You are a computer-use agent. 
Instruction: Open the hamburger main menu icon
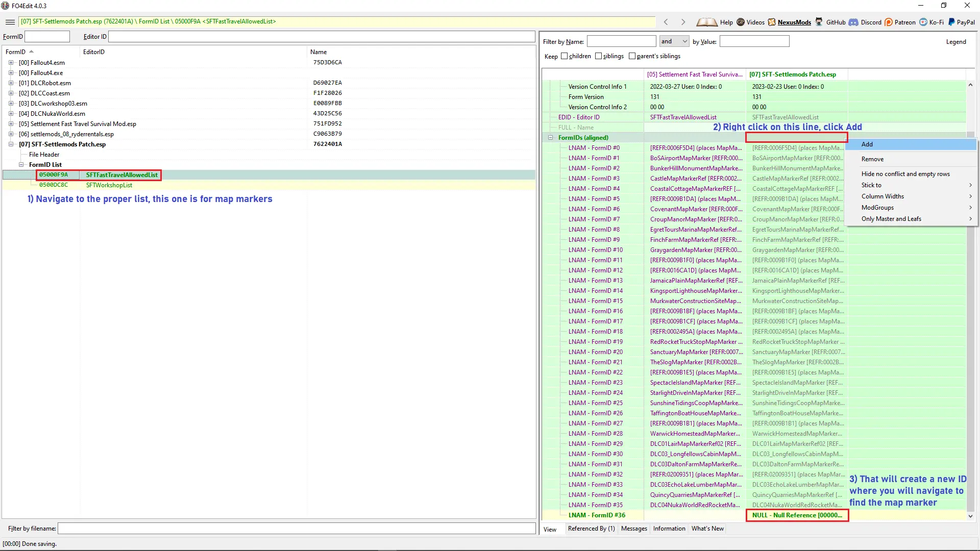point(10,22)
